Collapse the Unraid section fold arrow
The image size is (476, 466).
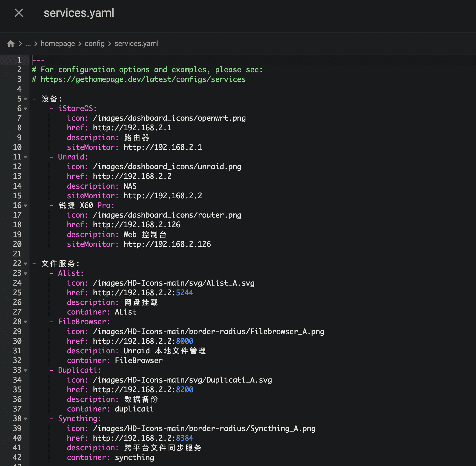pos(26,157)
